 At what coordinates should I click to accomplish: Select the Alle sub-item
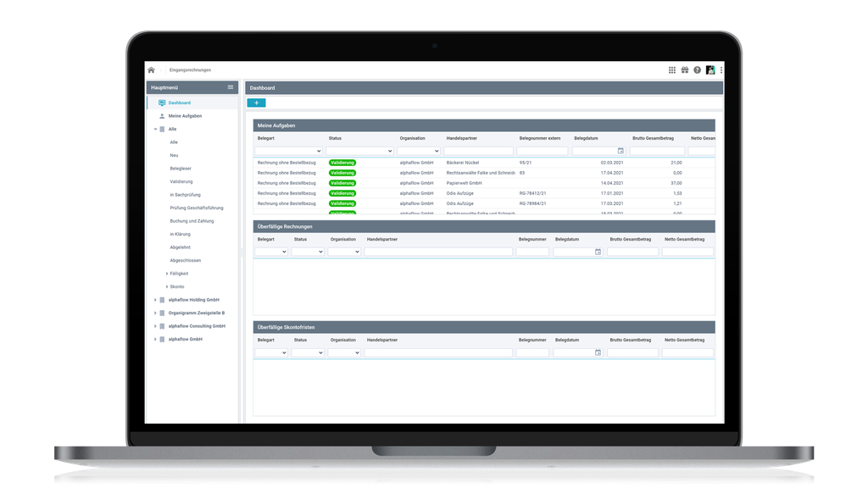(174, 142)
